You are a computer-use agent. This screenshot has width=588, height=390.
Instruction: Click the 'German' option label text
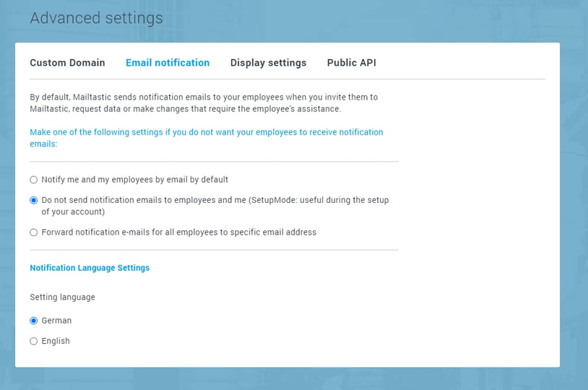[56, 321]
